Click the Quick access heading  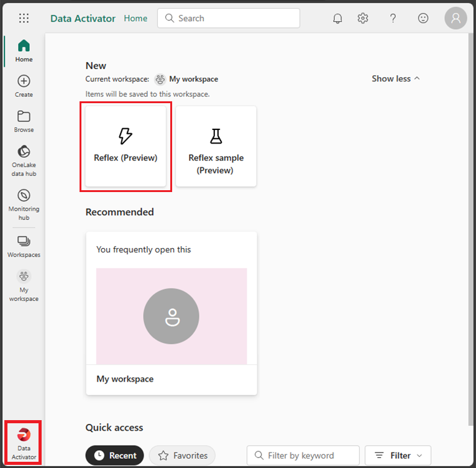[114, 428]
